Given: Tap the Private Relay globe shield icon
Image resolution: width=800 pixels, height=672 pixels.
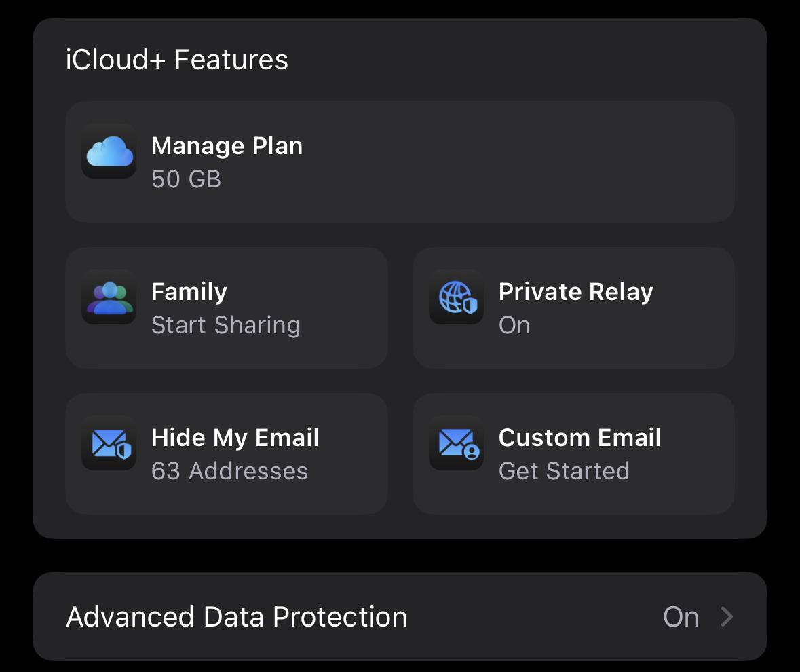Looking at the screenshot, I should click(456, 297).
